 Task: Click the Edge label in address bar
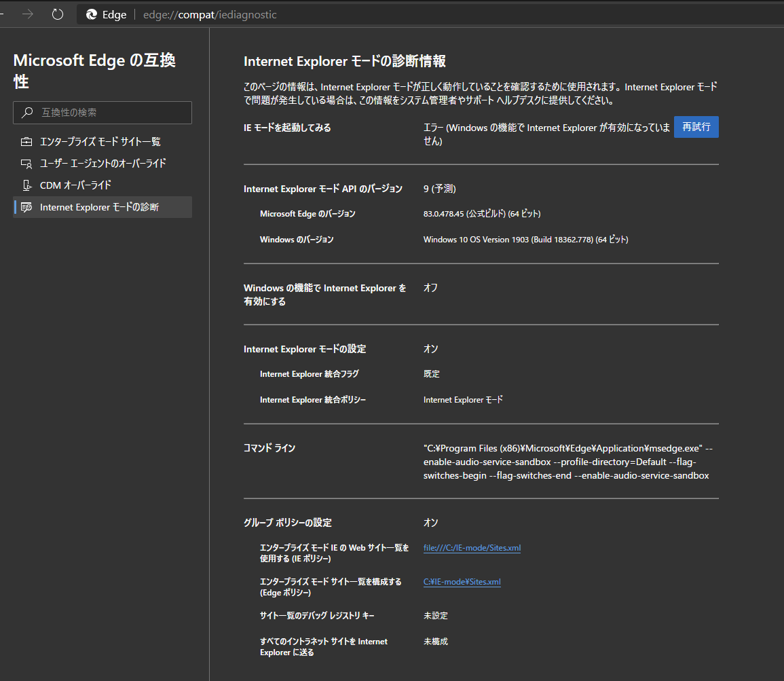114,14
